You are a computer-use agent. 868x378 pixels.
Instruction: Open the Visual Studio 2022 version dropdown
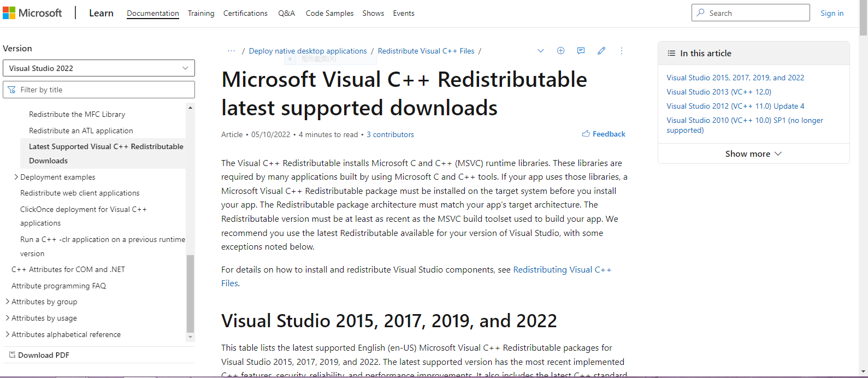pyautogui.click(x=99, y=68)
